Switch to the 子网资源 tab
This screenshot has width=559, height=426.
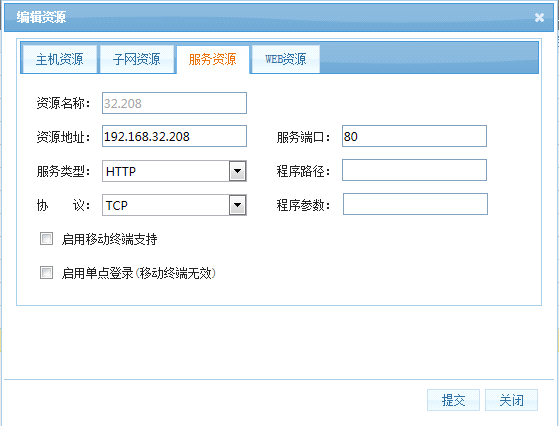137,59
